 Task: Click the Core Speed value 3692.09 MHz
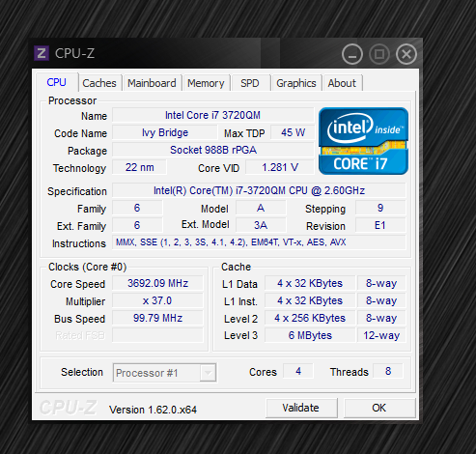tap(157, 283)
